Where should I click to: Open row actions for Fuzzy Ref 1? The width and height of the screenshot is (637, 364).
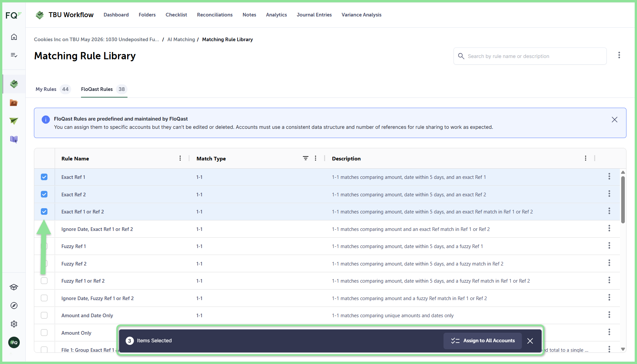609,246
